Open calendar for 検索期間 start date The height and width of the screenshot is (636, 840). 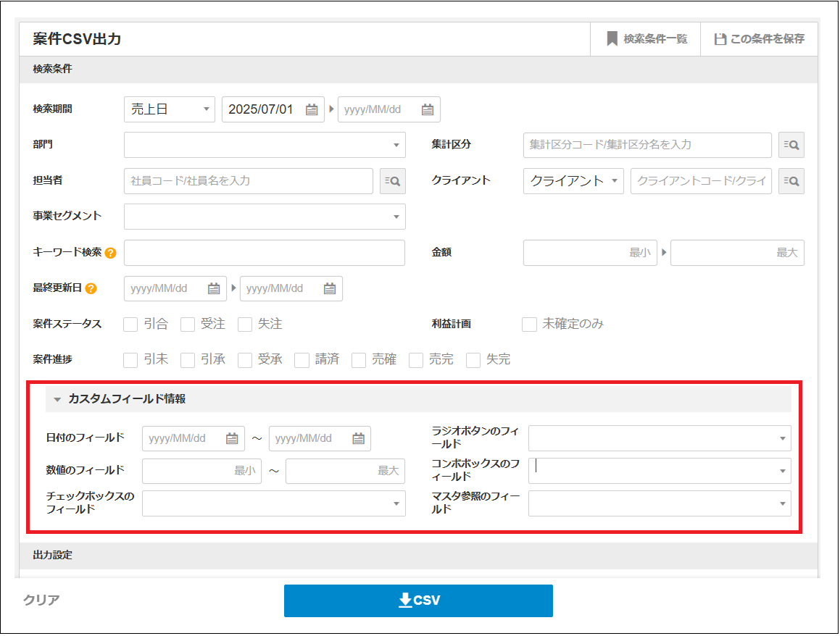click(x=312, y=110)
